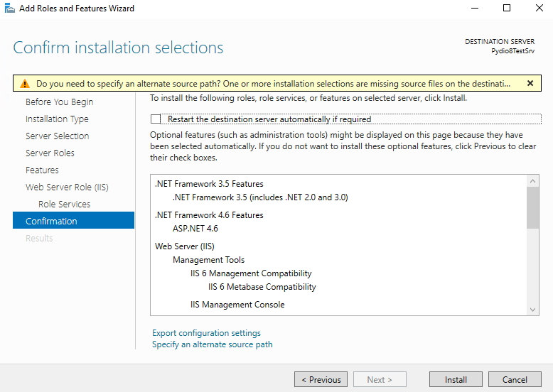Screen dimensions: 553x392
Task: Cancel the wizard
Action: 515,379
